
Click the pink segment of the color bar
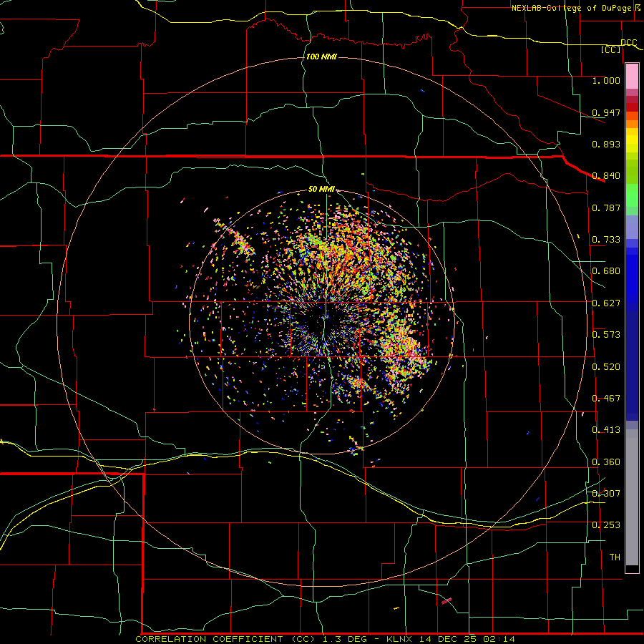(x=632, y=77)
